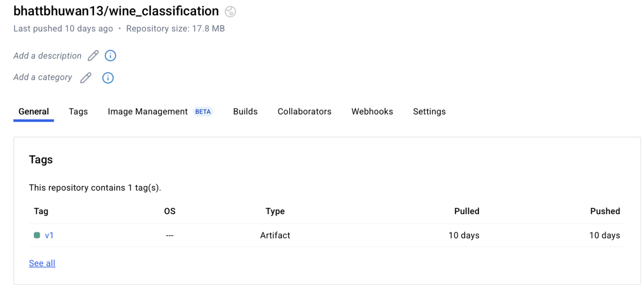644x293 pixels.
Task: Click the Repository size: 17.8 MB text
Action: click(x=175, y=29)
